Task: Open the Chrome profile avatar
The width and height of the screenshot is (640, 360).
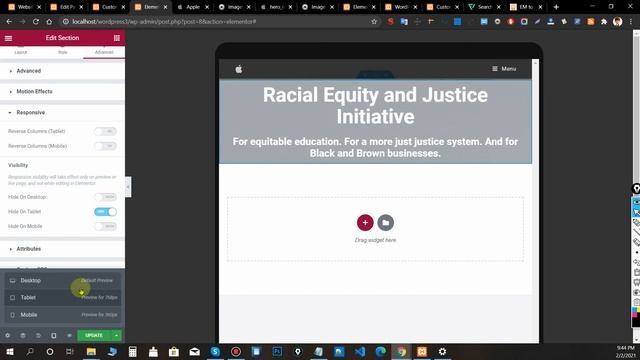Action: point(618,22)
